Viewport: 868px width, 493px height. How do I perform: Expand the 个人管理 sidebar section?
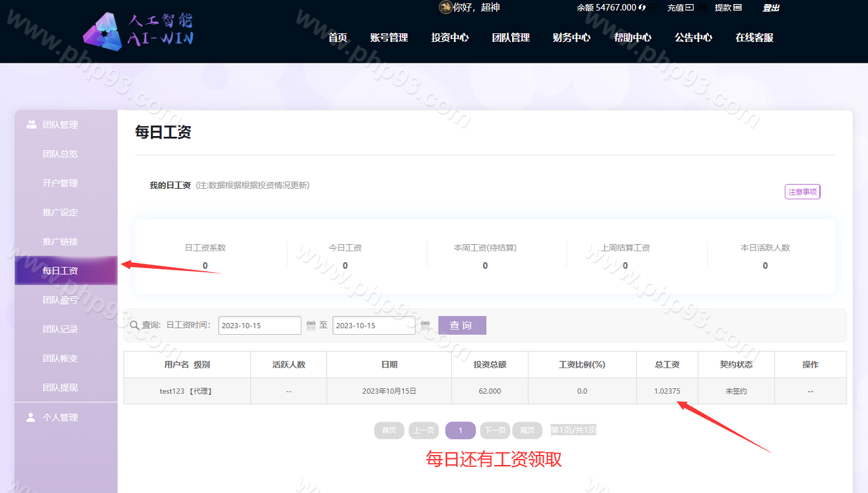60,418
